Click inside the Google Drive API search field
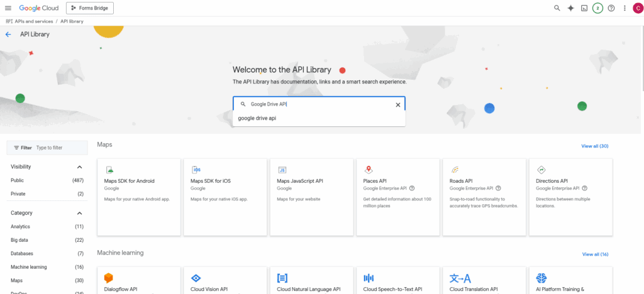This screenshot has width=644, height=294. tap(320, 104)
